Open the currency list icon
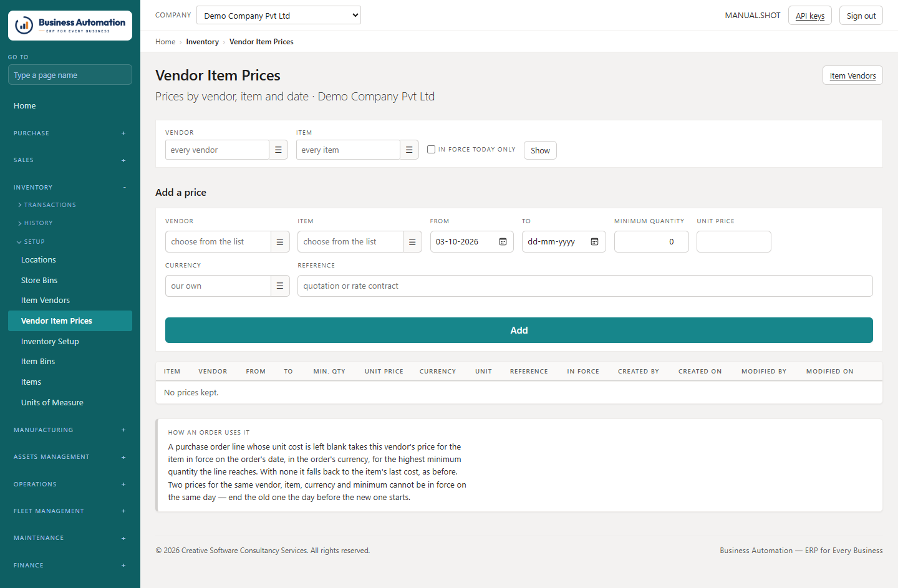This screenshot has height=588, width=898. [x=280, y=286]
